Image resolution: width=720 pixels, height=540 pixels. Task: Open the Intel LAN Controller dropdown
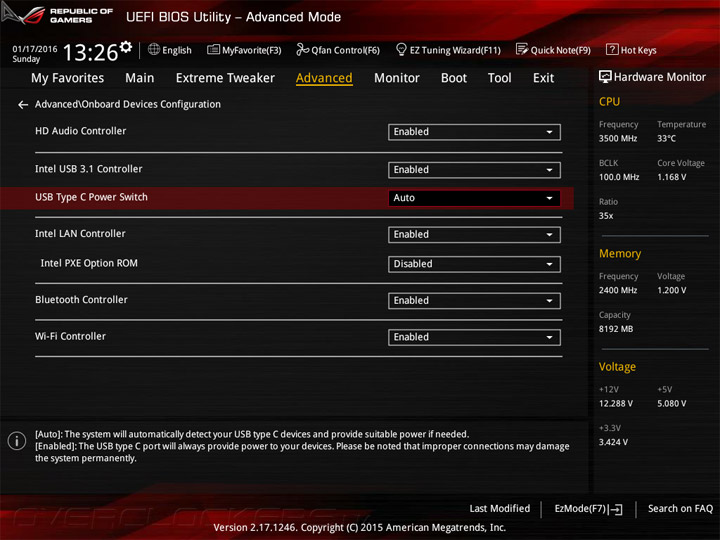(474, 235)
